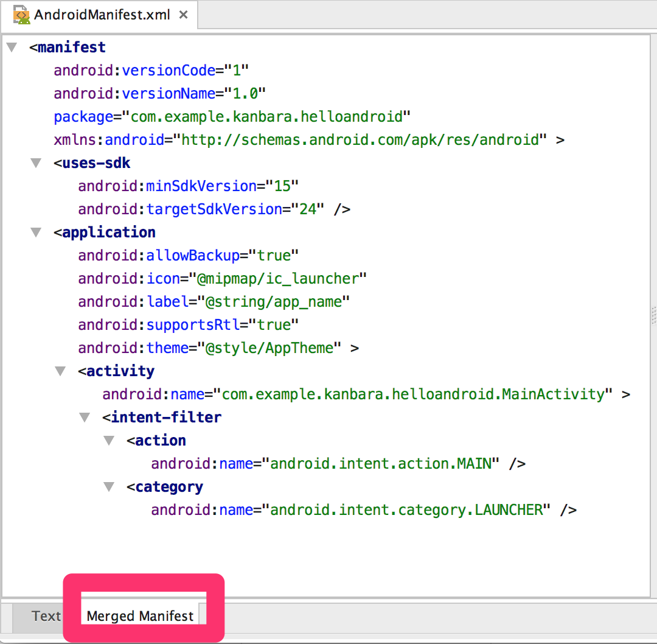Click android:label="@string/app_name" attribute

coord(214,301)
